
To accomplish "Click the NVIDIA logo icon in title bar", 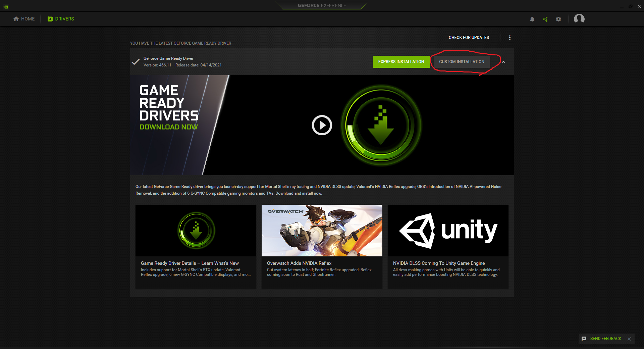I will [x=6, y=7].
